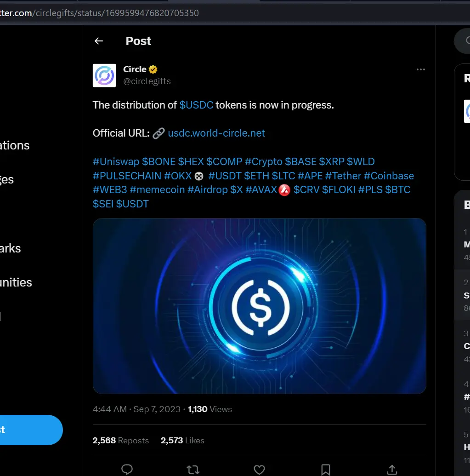470x476 pixels.
Task: Open the gold verified badge beside Circle
Action: [x=153, y=69]
